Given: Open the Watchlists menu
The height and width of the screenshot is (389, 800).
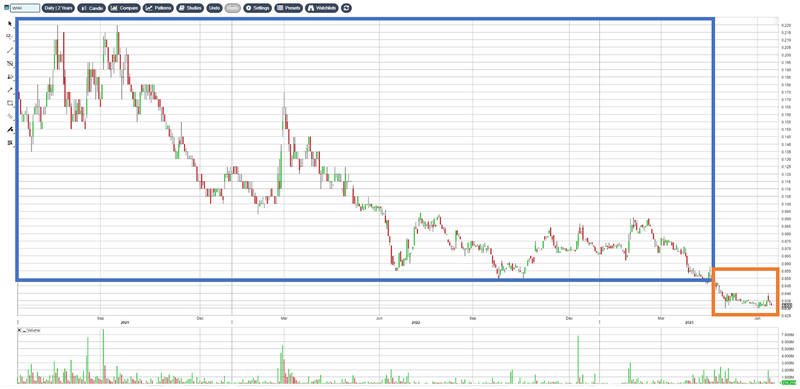Looking at the screenshot, I should pos(322,8).
